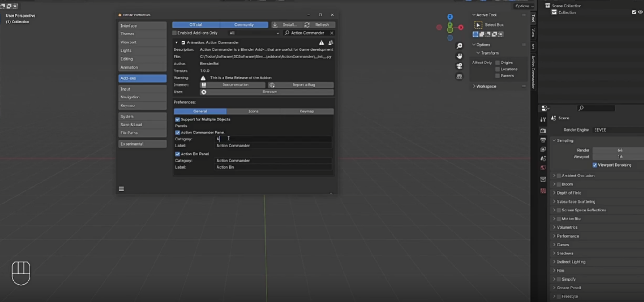Expand the Workspace panel

pos(474,86)
